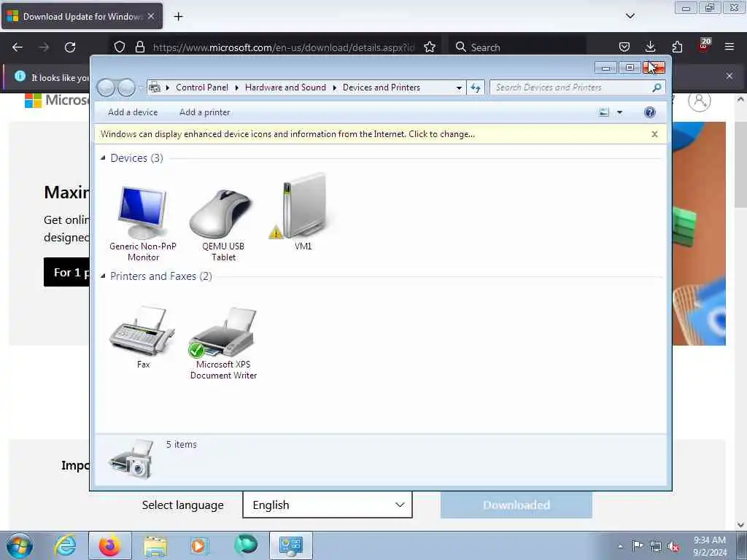Open Save to Pocket in Firefox
This screenshot has width=747, height=560.
[624, 47]
